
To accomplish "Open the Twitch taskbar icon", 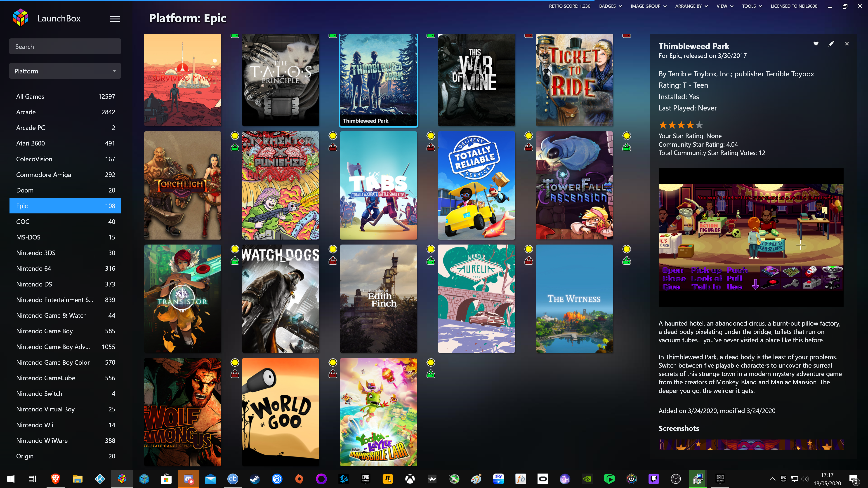I will click(x=653, y=479).
